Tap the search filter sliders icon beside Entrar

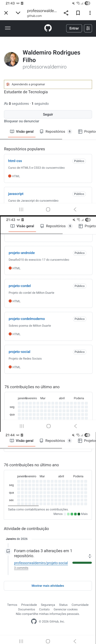(x=88, y=28)
